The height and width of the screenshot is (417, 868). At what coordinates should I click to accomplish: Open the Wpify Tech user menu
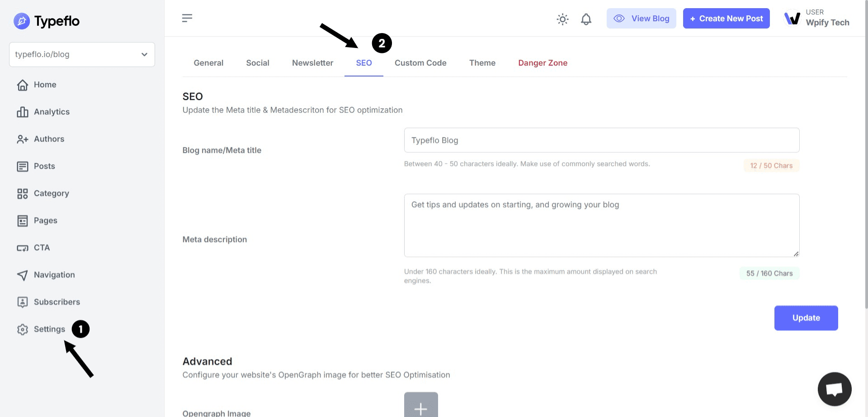pyautogui.click(x=817, y=18)
